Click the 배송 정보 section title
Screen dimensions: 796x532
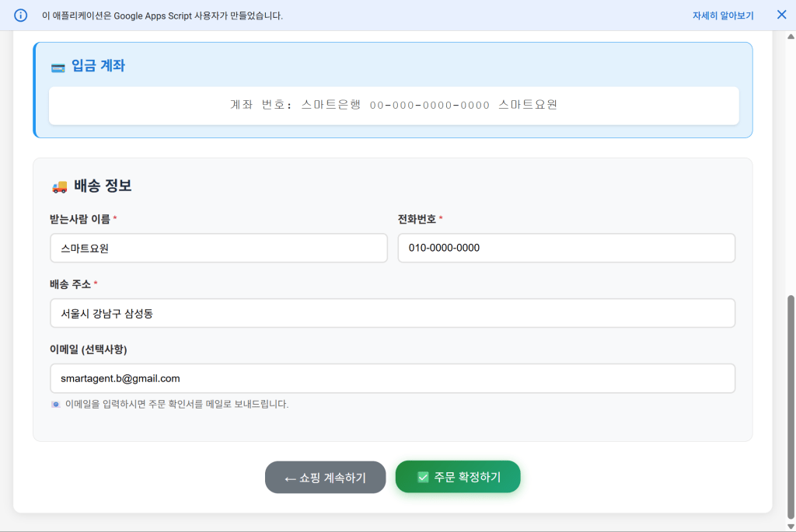click(103, 186)
